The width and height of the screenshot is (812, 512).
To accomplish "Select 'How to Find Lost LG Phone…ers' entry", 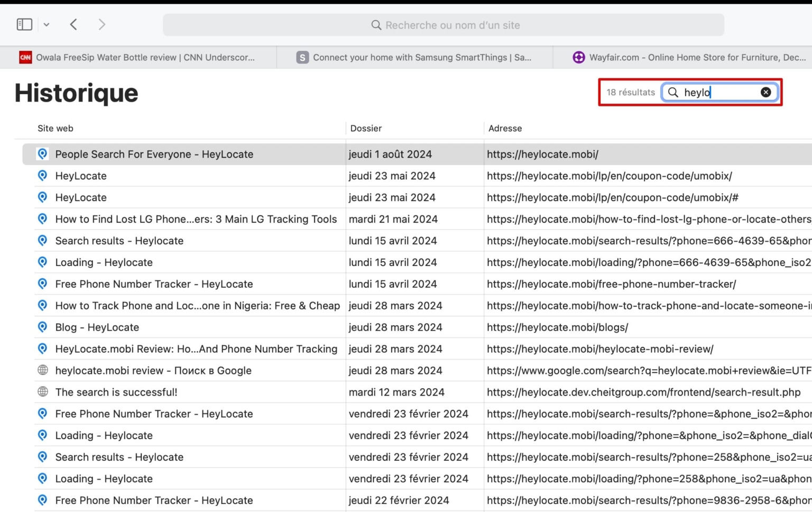I will (196, 219).
